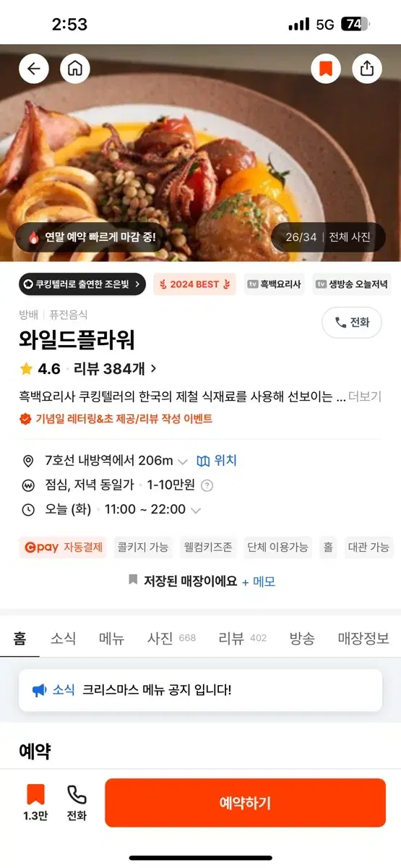Image resolution: width=401 pixels, height=868 pixels.
Task: View all photos via 전체 사진
Action: click(350, 237)
